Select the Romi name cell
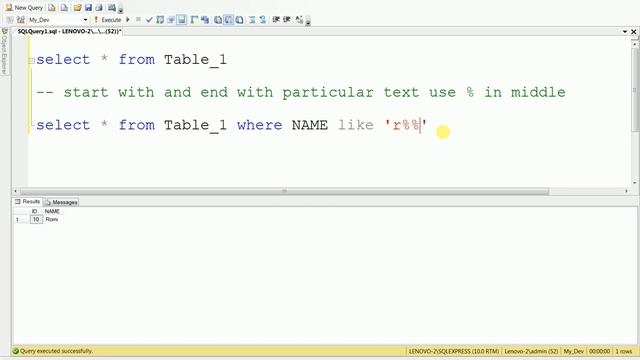This screenshot has height=360, width=640. point(53,220)
